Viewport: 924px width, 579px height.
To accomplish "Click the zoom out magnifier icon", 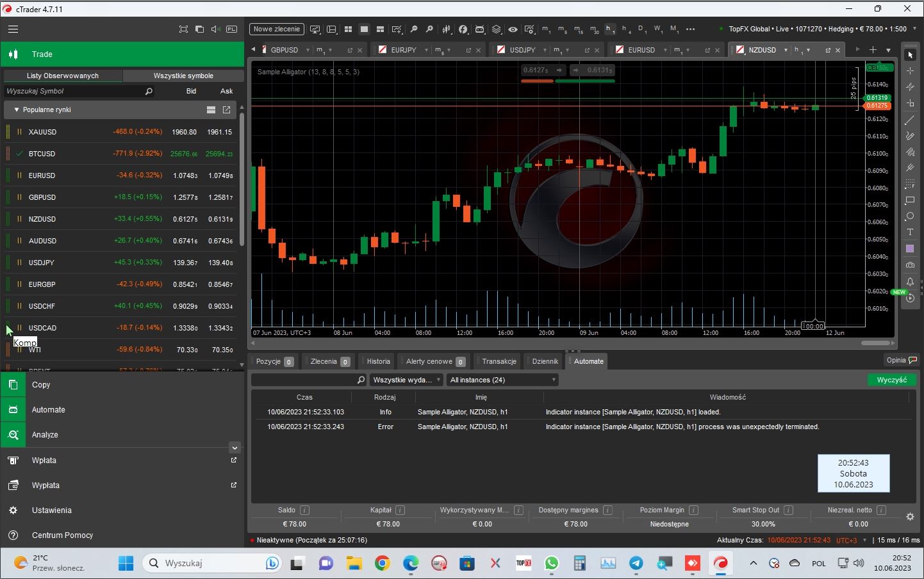I will (x=414, y=29).
